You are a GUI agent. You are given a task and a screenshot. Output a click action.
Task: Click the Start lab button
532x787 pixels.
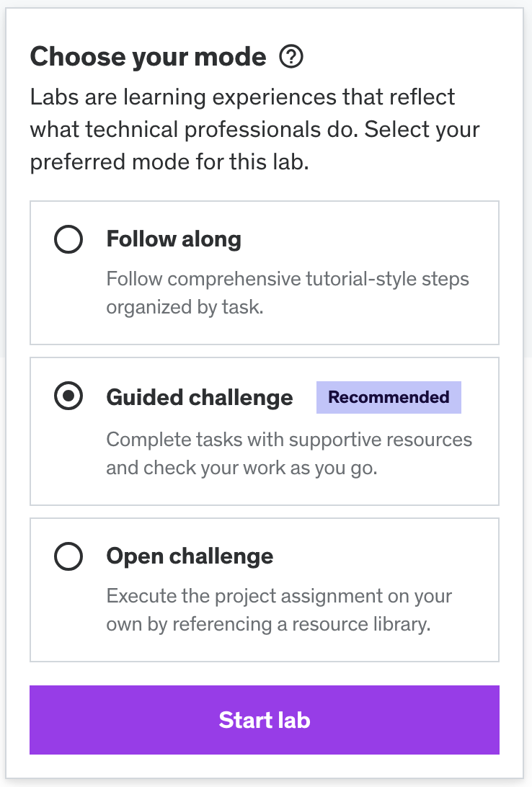pyautogui.click(x=265, y=720)
